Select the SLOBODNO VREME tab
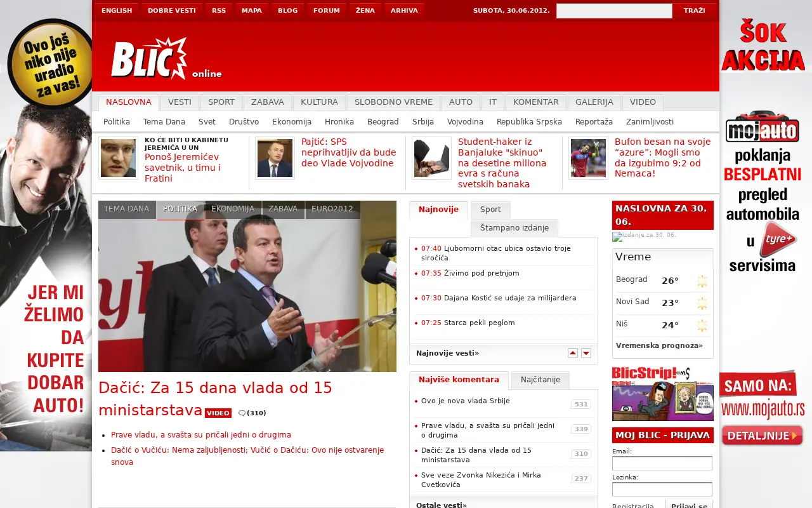 point(393,102)
